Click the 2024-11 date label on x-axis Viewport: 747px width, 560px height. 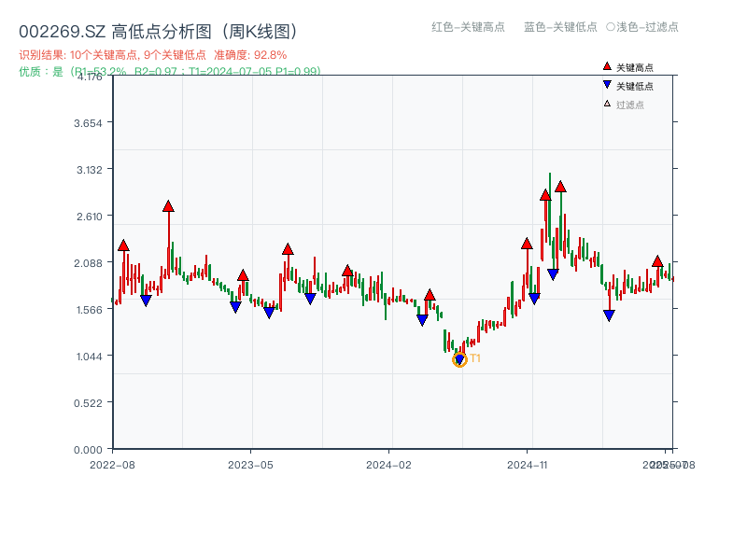(x=529, y=464)
